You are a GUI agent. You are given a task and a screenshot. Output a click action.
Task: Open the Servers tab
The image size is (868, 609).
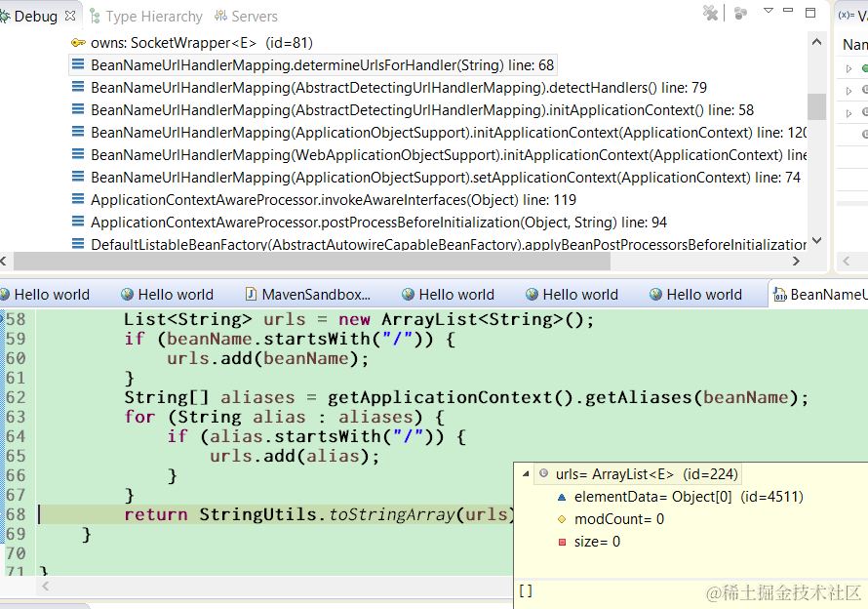click(x=247, y=17)
